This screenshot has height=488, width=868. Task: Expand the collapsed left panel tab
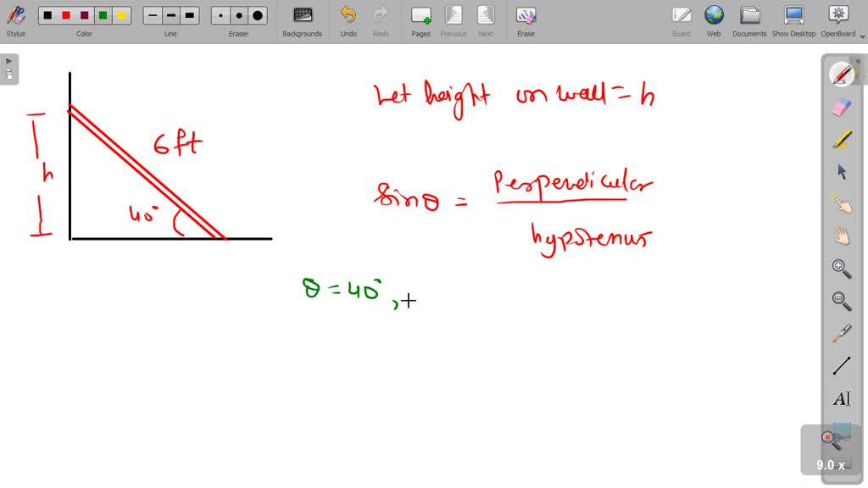[8, 61]
